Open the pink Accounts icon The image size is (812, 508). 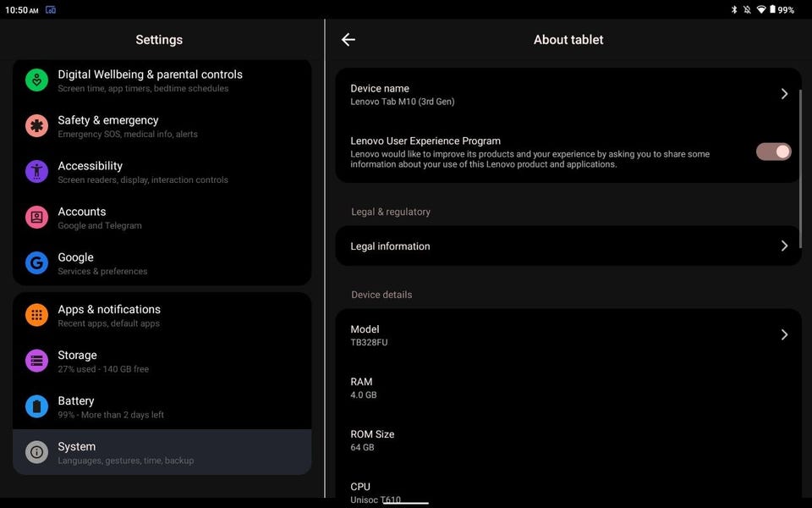36,218
